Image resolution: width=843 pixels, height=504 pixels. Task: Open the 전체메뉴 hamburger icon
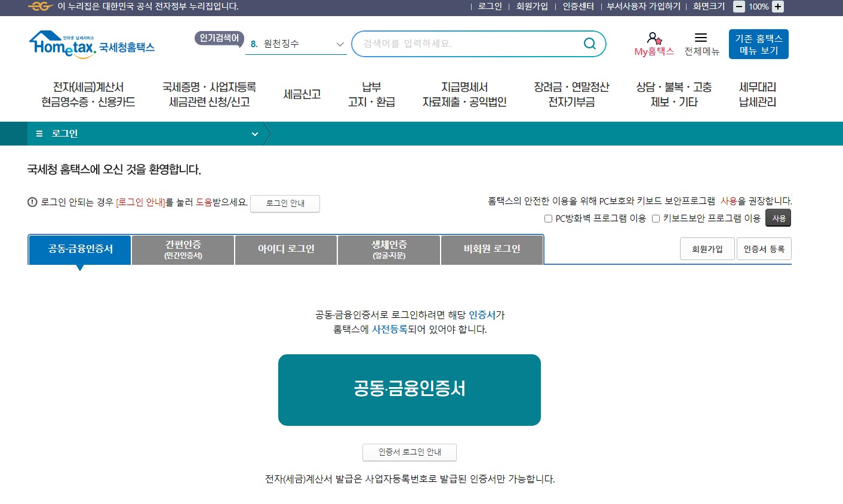pyautogui.click(x=701, y=37)
